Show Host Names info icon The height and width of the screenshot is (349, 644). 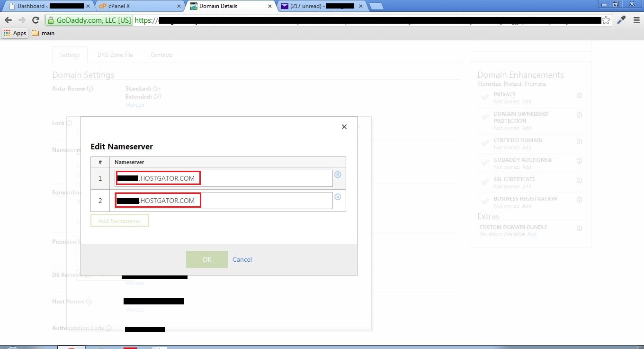[89, 302]
